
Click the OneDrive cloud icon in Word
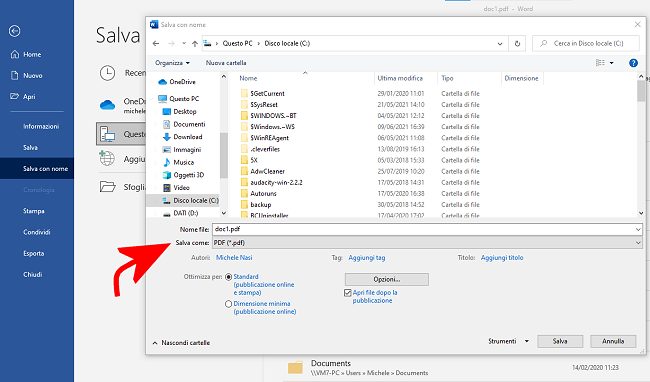pyautogui.click(x=107, y=104)
